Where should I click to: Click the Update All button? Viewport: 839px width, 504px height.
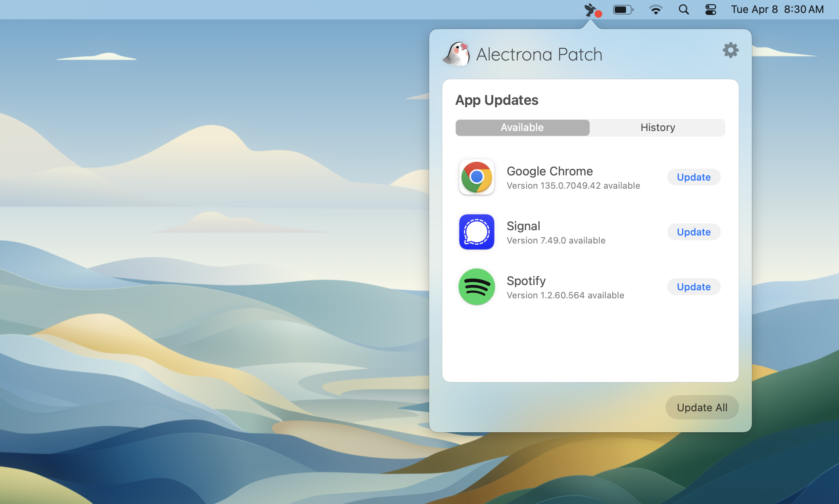click(702, 407)
